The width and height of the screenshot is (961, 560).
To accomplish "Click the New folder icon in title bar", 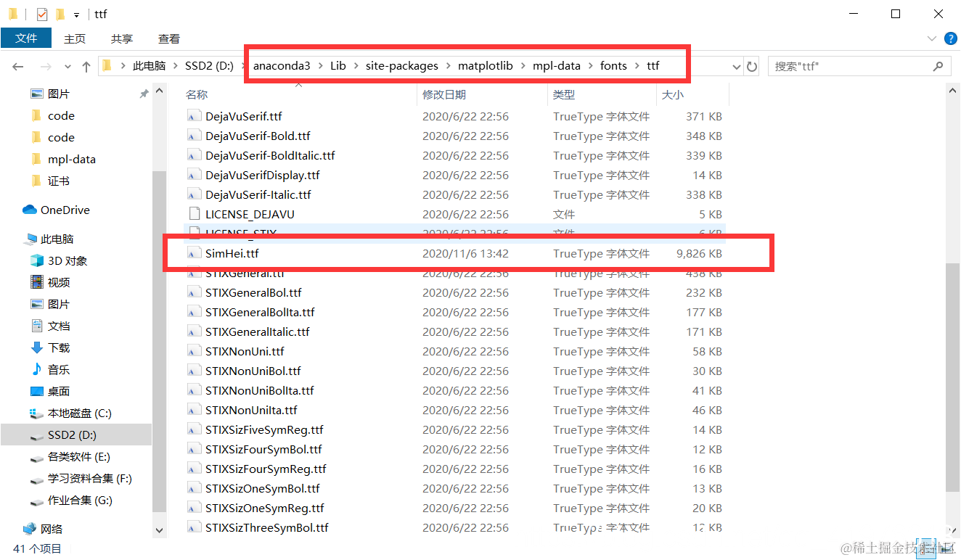I will click(x=60, y=14).
